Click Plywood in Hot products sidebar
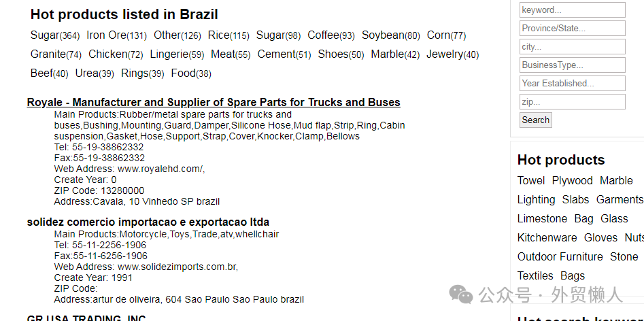This screenshot has height=321, width=644. [572, 181]
